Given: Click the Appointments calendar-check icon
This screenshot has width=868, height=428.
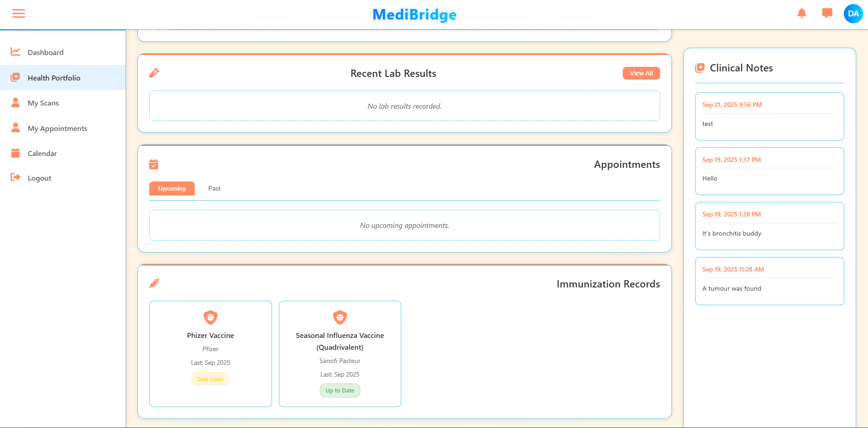Looking at the screenshot, I should [x=154, y=164].
